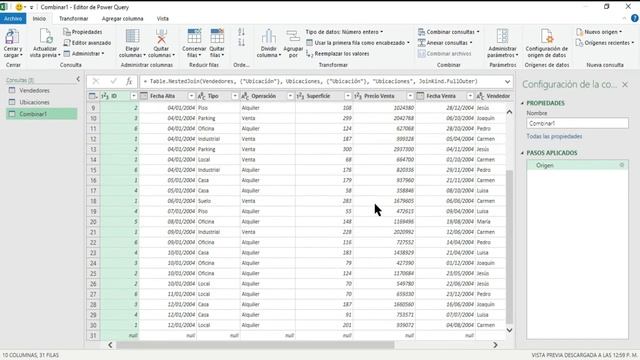This screenshot has height=360, width=640.
Task: Select row number 18 header
Action: pyautogui.click(x=93, y=201)
